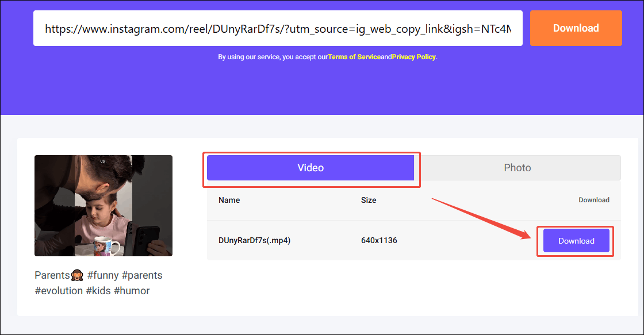Image resolution: width=644 pixels, height=335 pixels.
Task: Click the #humor hashtag
Action: click(x=132, y=291)
